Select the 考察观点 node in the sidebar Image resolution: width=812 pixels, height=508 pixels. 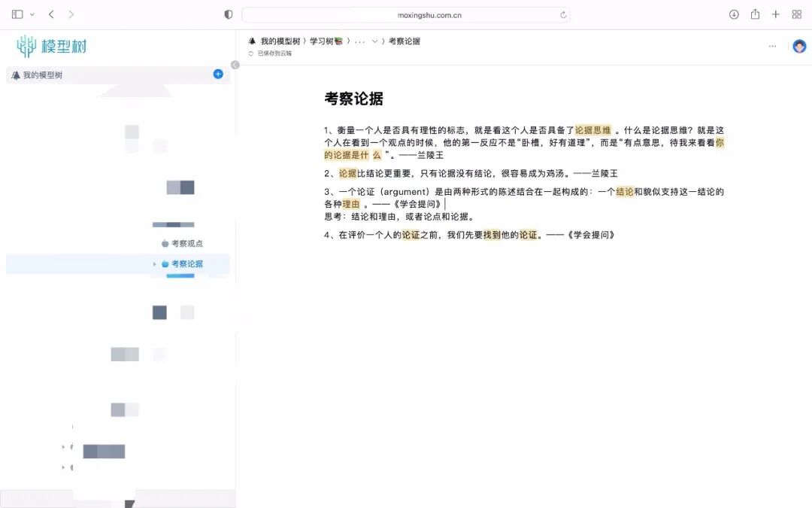[x=186, y=242]
